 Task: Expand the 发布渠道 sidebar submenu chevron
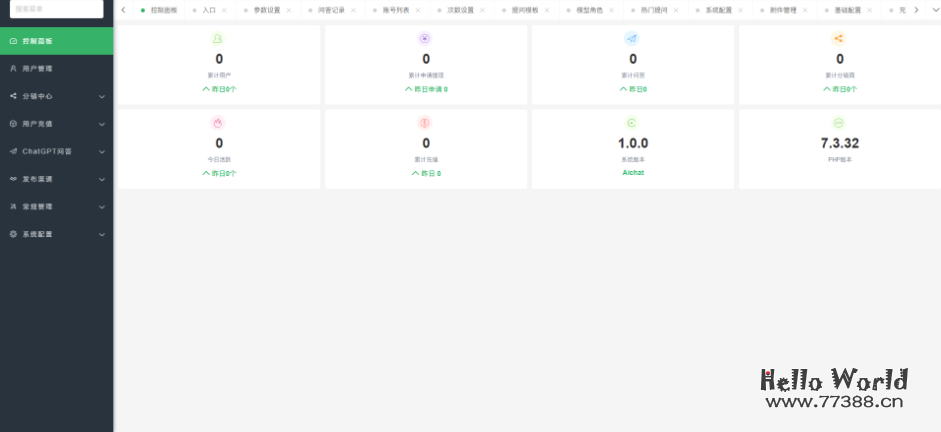tap(102, 179)
